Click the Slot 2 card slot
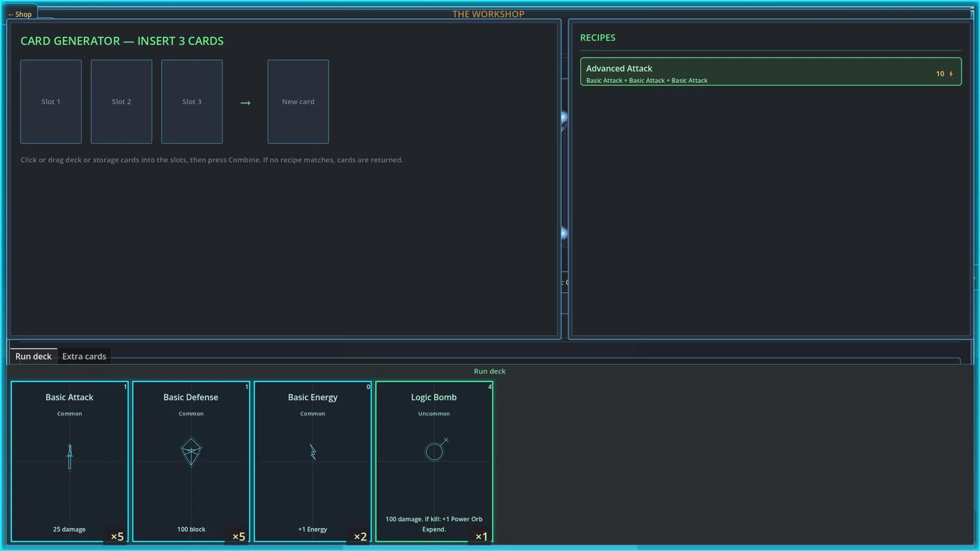The width and height of the screenshot is (980, 551). (x=121, y=102)
